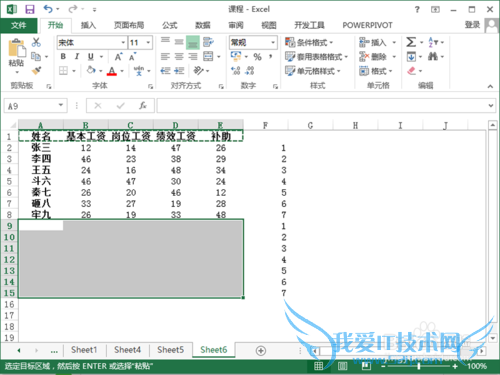Toggle Underline formatting
The height and width of the screenshot is (375, 500).
click(91, 57)
